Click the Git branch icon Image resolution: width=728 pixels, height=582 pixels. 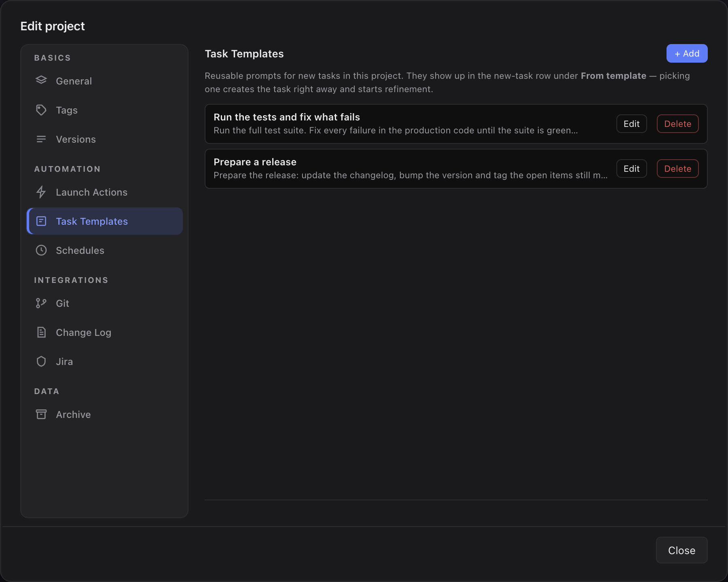click(41, 303)
